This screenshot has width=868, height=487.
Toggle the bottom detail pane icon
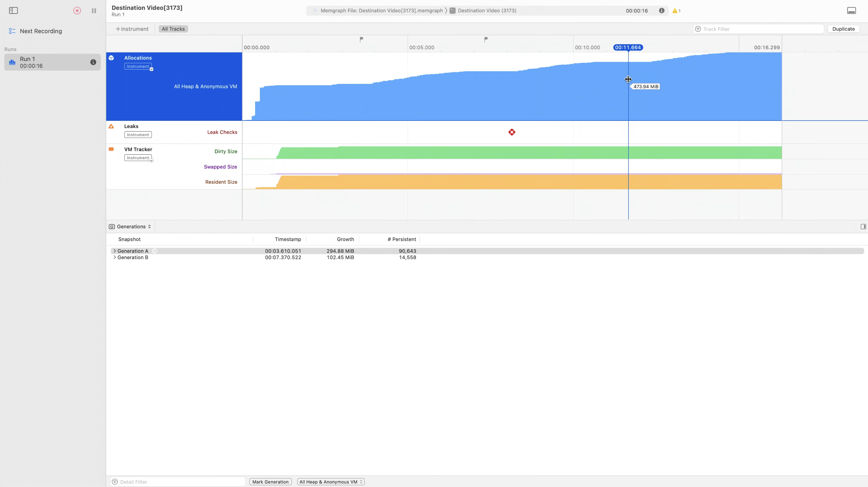851,11
